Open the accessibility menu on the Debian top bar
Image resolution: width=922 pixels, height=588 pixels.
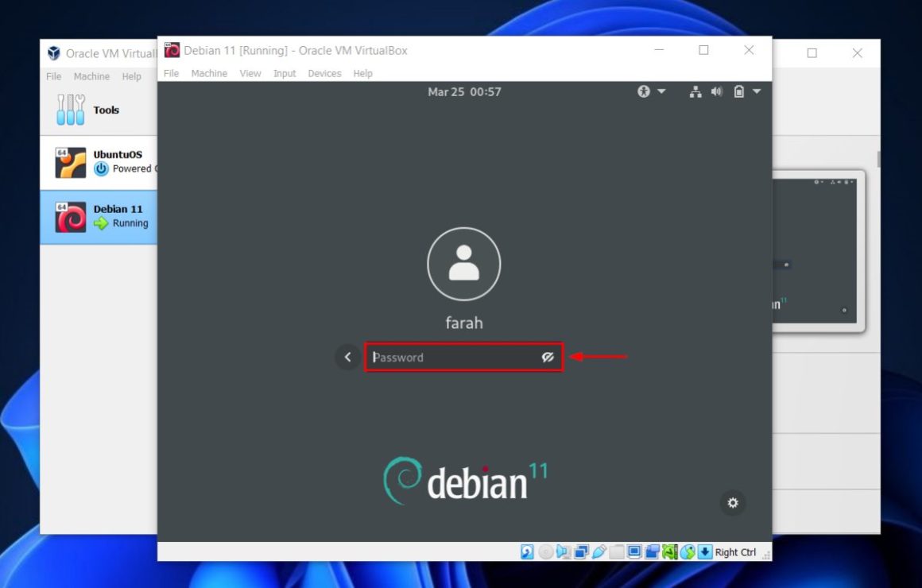tap(643, 91)
